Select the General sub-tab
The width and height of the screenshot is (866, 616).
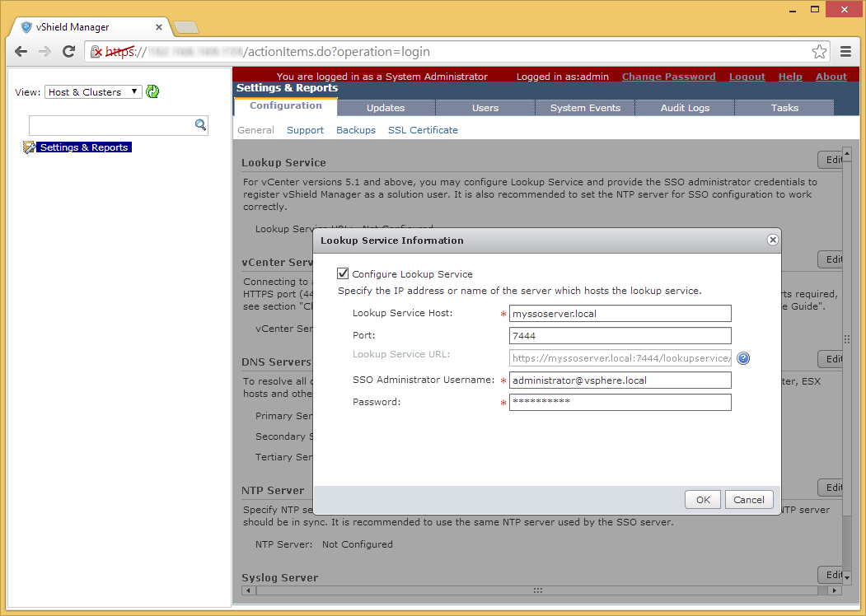pyautogui.click(x=255, y=130)
